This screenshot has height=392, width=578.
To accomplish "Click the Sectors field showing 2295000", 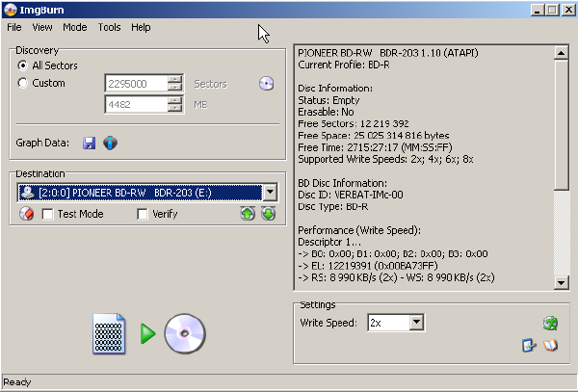I will pyautogui.click(x=136, y=84).
